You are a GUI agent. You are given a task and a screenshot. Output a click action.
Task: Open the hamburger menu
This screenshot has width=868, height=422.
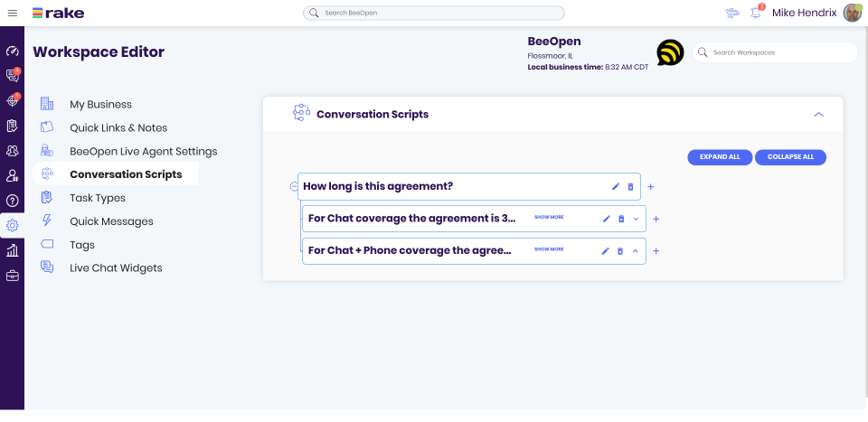[12, 13]
